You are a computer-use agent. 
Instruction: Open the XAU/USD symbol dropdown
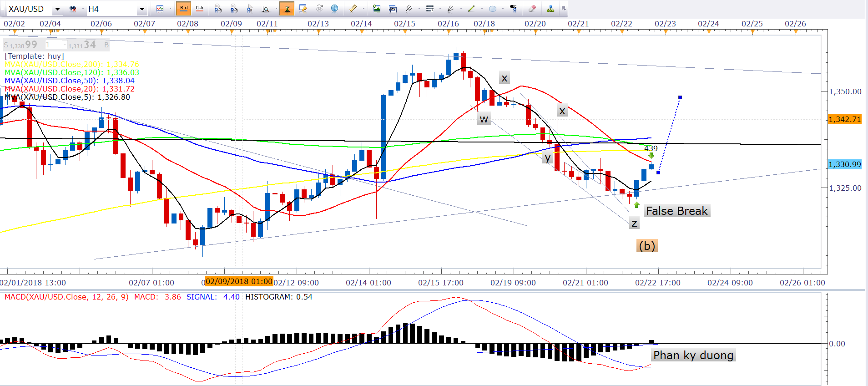tap(57, 9)
